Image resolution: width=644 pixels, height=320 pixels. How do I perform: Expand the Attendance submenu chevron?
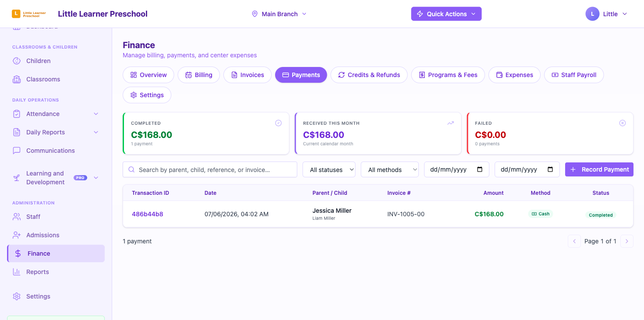[96, 114]
